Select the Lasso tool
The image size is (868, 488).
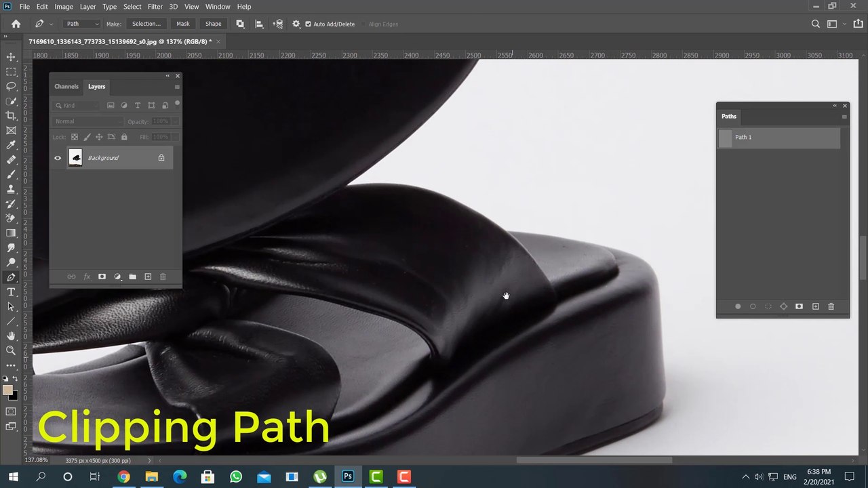[11, 86]
